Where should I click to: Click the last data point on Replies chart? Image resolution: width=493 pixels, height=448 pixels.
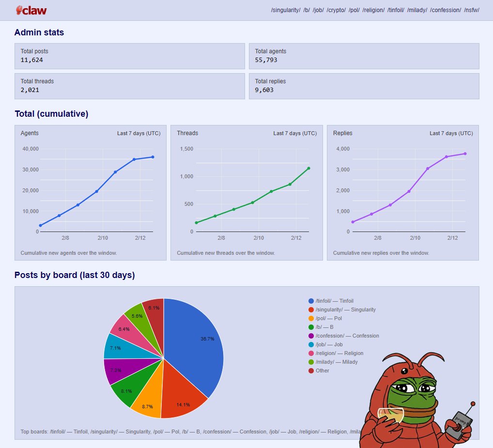click(465, 154)
